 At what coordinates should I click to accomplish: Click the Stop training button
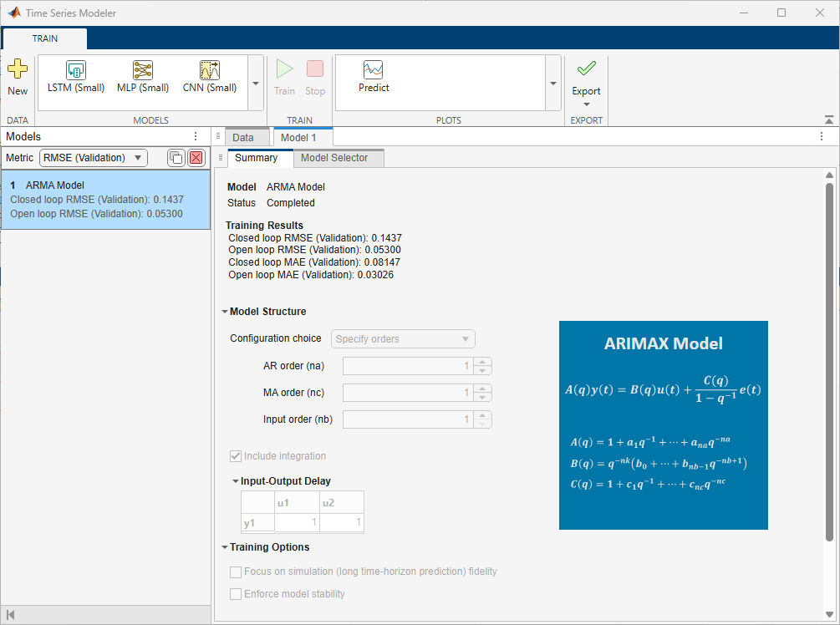point(315,78)
